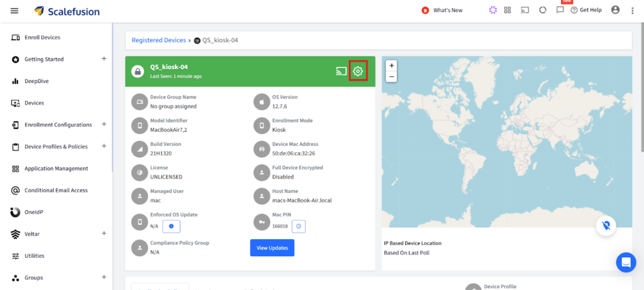The height and width of the screenshot is (290, 644).
Task: Click the cast icon in green device header
Action: 341,71
